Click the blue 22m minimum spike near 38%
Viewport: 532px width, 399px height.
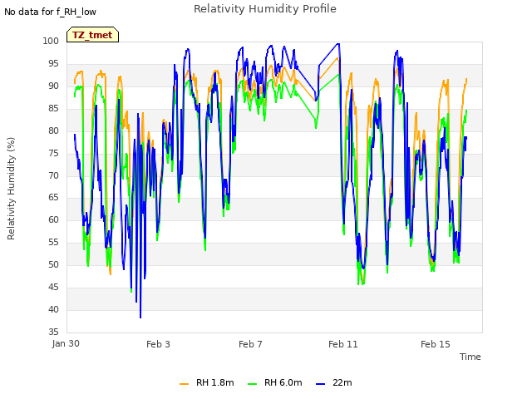coord(140,317)
